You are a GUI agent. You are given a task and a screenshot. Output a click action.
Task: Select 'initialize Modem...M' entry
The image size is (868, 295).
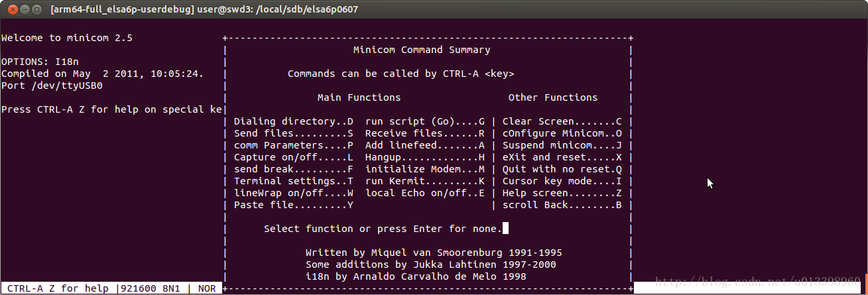tap(425, 169)
